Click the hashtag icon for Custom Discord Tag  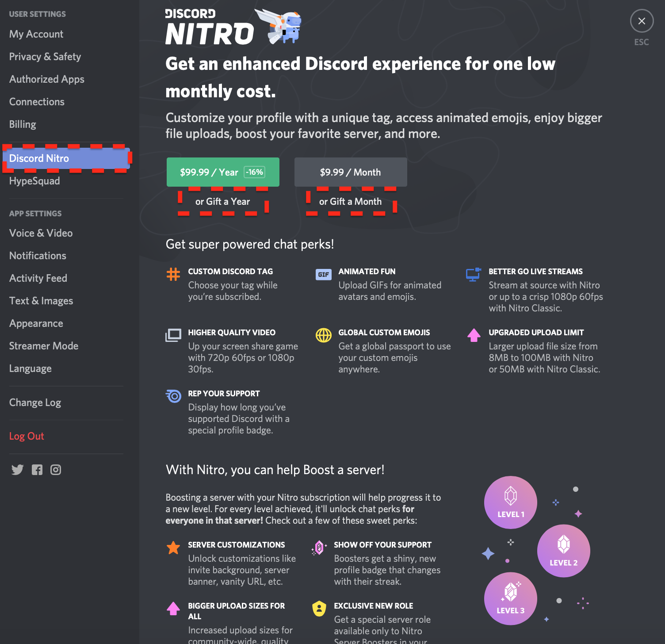pyautogui.click(x=173, y=274)
